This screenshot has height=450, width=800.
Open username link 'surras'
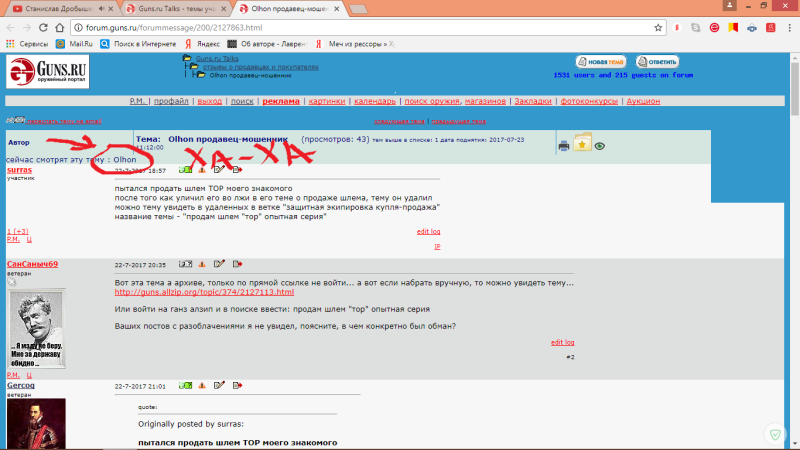pos(19,170)
